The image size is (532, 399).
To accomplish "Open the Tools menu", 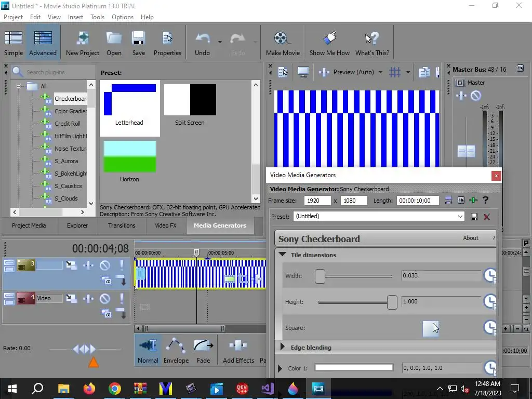I will pyautogui.click(x=97, y=17).
